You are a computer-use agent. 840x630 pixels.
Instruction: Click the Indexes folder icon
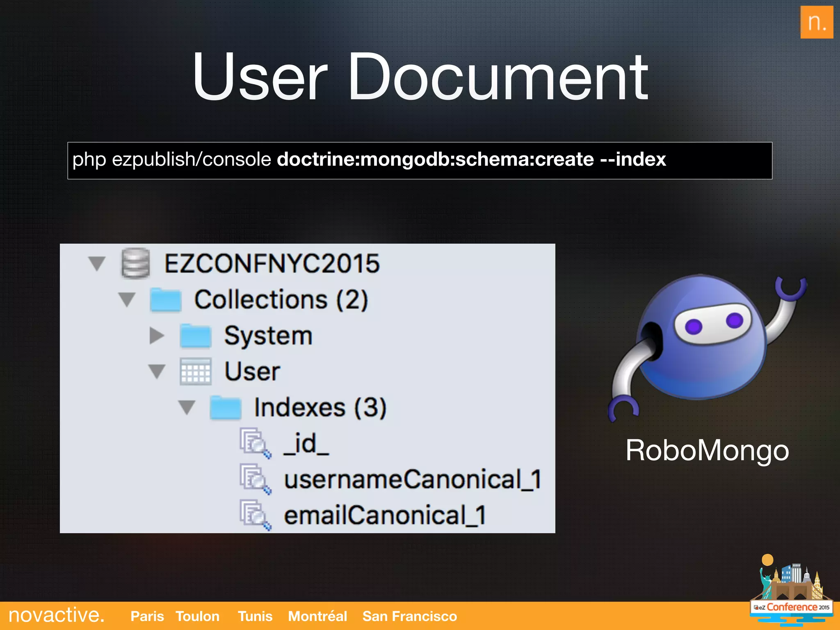pos(225,407)
